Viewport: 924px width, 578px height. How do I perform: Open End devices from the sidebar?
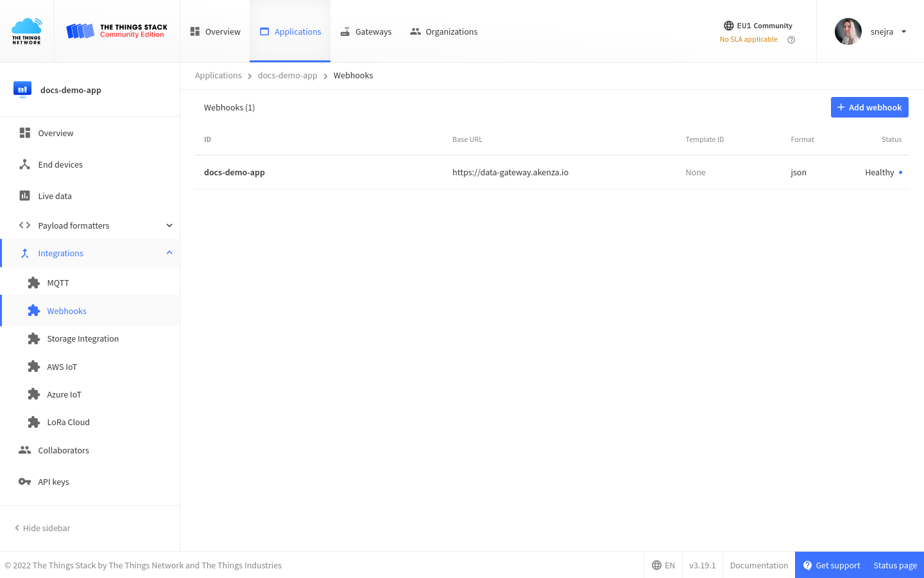(x=60, y=164)
